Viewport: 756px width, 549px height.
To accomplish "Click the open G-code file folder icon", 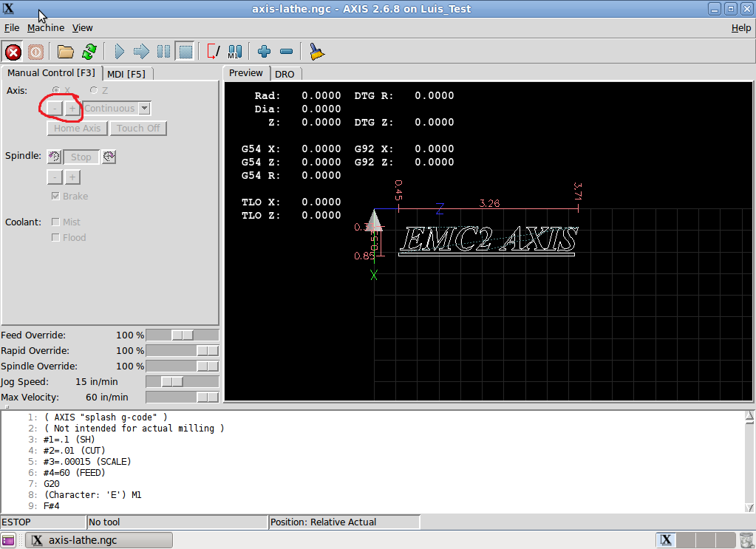I will tap(66, 52).
